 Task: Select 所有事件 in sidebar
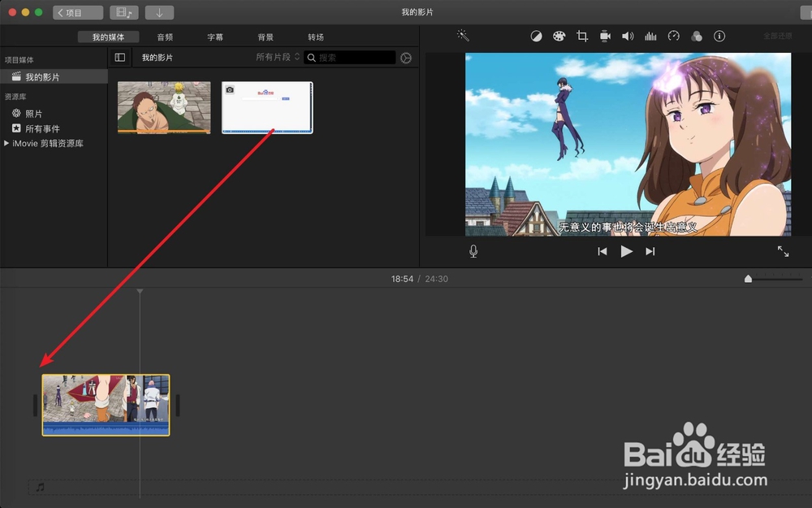[x=36, y=128]
